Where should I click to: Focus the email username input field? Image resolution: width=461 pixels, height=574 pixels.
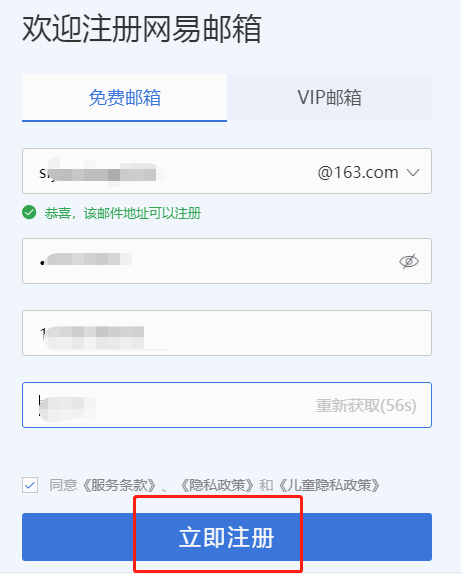[x=168, y=171]
